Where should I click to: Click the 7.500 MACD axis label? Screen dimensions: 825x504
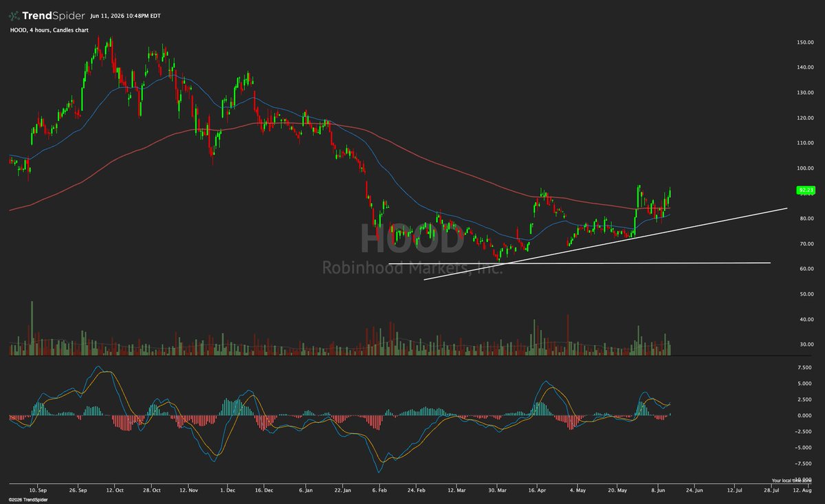(x=806, y=367)
